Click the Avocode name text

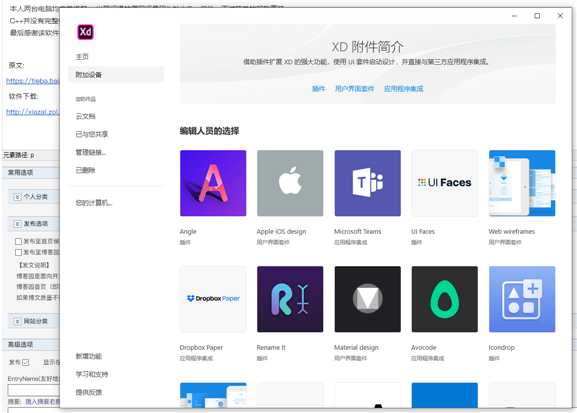click(x=424, y=347)
